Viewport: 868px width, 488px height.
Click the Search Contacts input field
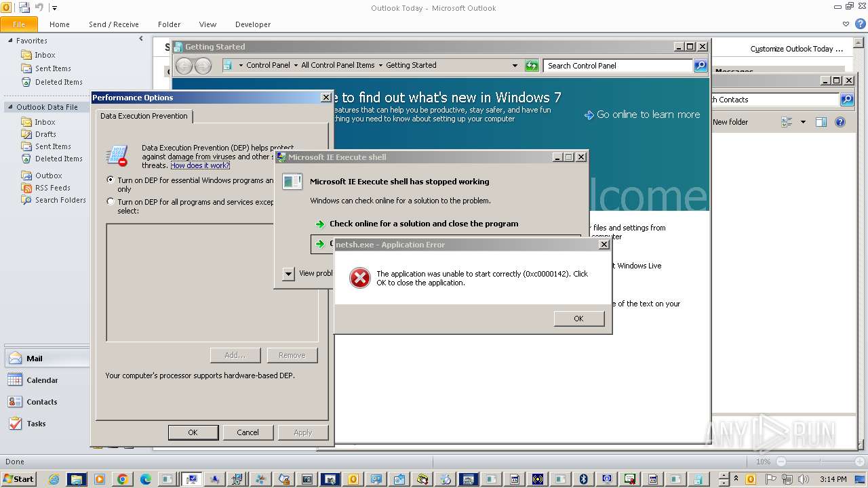(775, 100)
